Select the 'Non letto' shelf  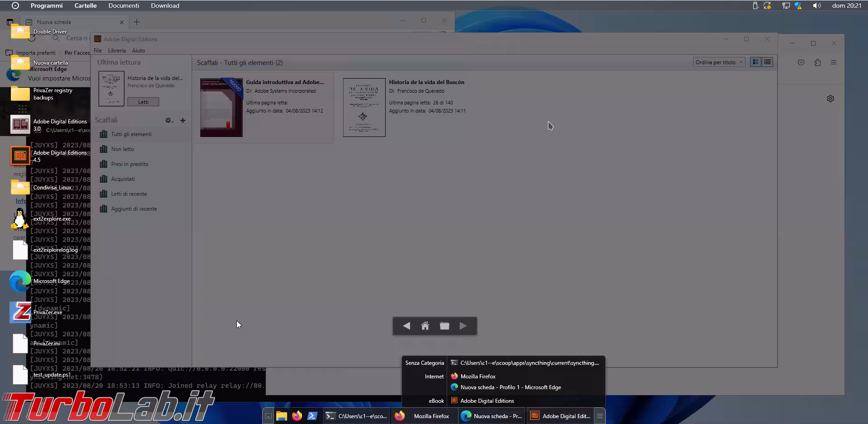pos(122,149)
